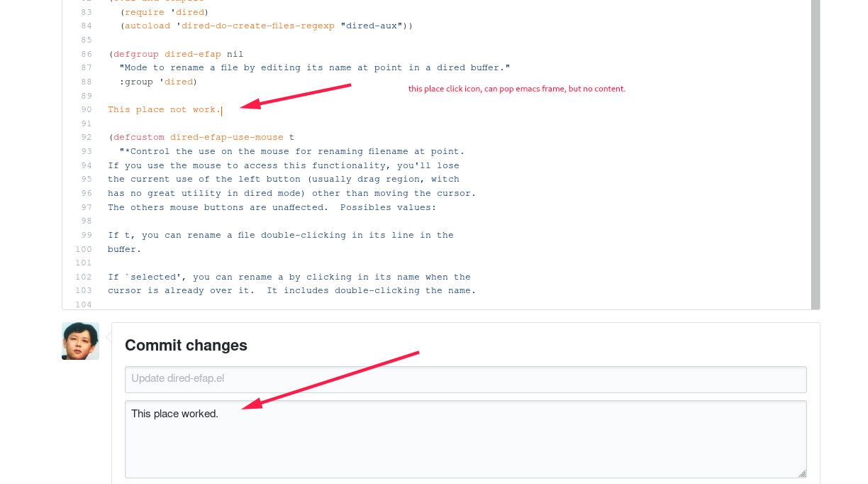Click the "autoload" keyword on line 84
868x484 pixels.
click(x=147, y=26)
